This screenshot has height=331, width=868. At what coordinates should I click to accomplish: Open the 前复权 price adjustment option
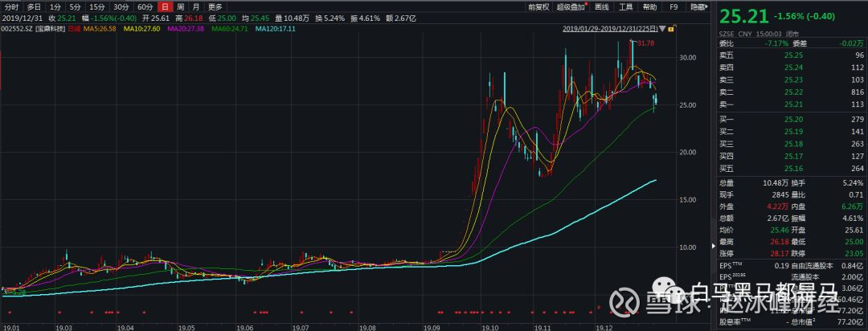point(538,7)
